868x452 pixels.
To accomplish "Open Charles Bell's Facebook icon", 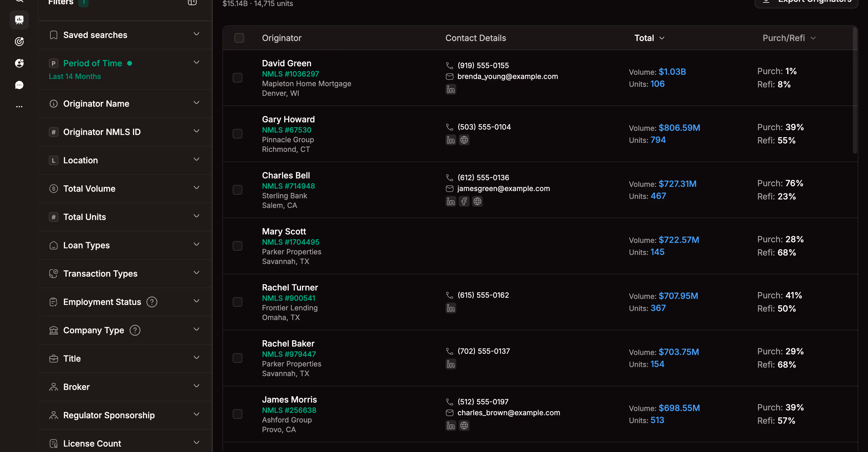I will (x=464, y=201).
